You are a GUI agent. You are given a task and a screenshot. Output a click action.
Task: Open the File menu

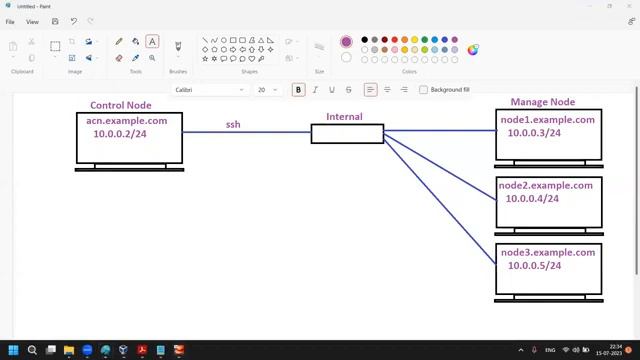(x=10, y=22)
